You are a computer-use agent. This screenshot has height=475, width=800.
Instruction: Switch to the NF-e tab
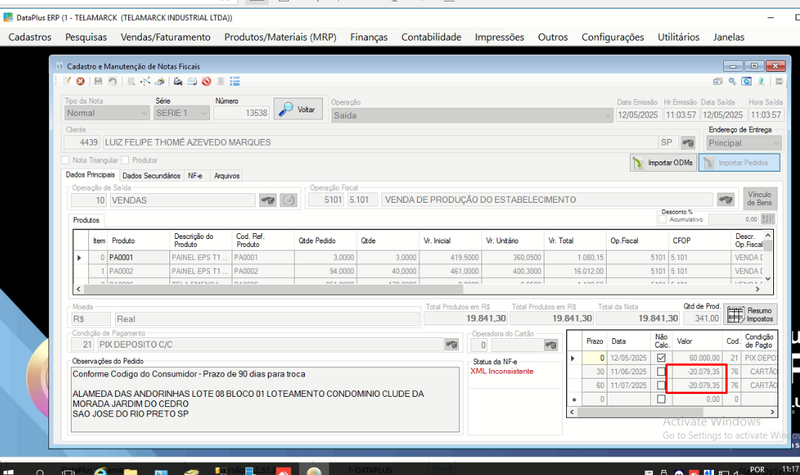[x=195, y=176]
